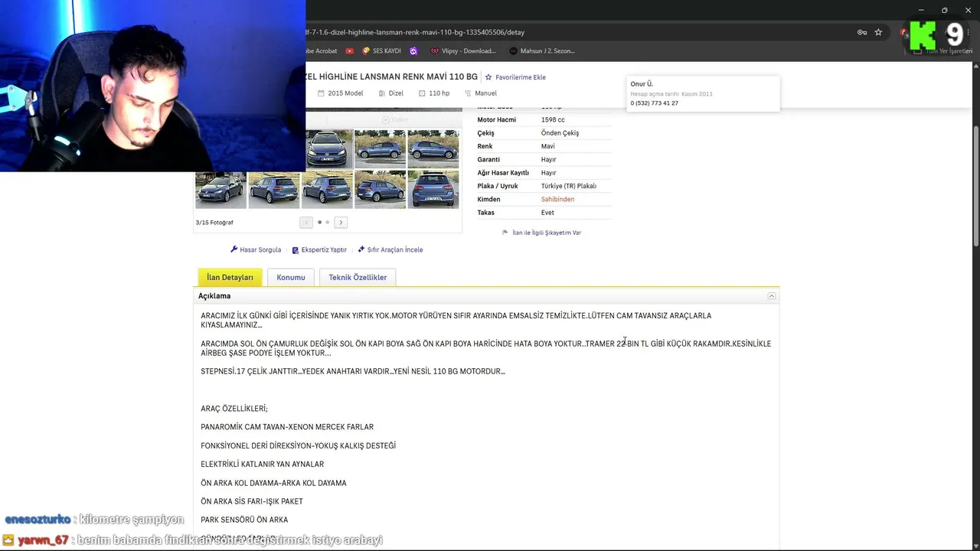Click the browser address bar URL
This screenshot has width=980, height=551.
415,32
